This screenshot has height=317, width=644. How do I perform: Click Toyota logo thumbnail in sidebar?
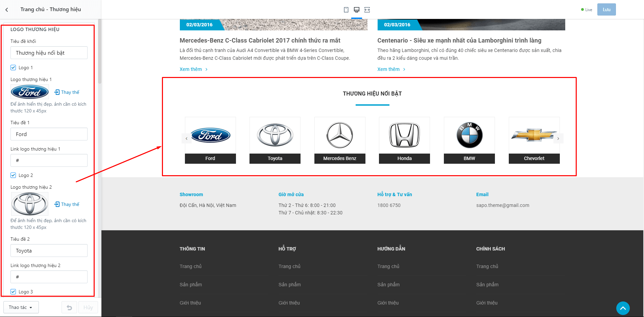[x=30, y=204]
